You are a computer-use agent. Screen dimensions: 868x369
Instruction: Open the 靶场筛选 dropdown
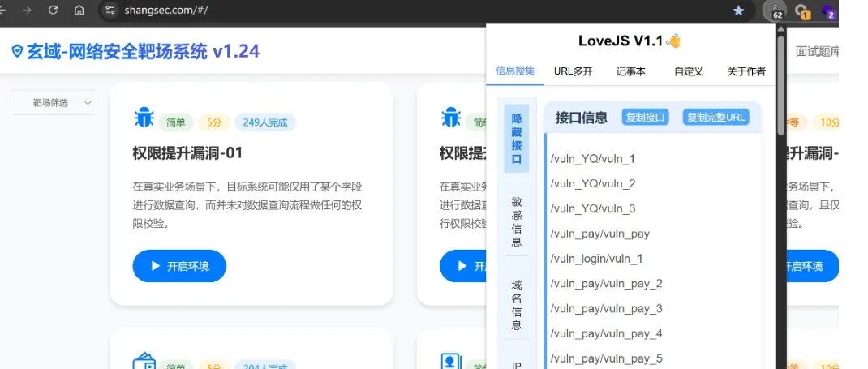pos(54,103)
